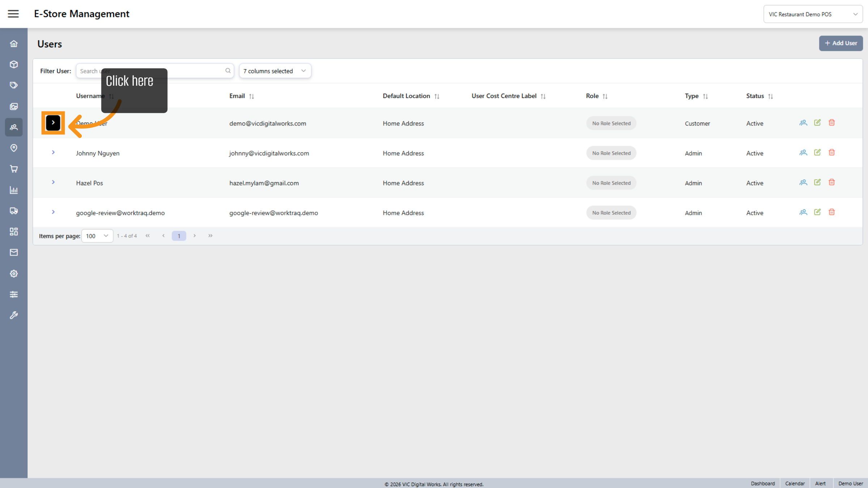Viewport: 868px width, 488px height.
Task: Click the delivery truck icon in sidebar
Action: 14,211
